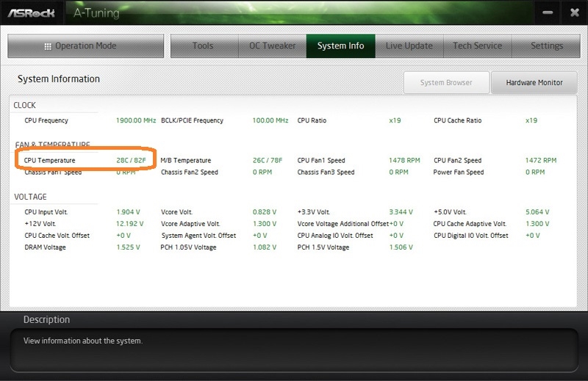The image size is (588, 381).
Task: Click the +5.0V Volt. 5.064 V value
Action: [537, 212]
